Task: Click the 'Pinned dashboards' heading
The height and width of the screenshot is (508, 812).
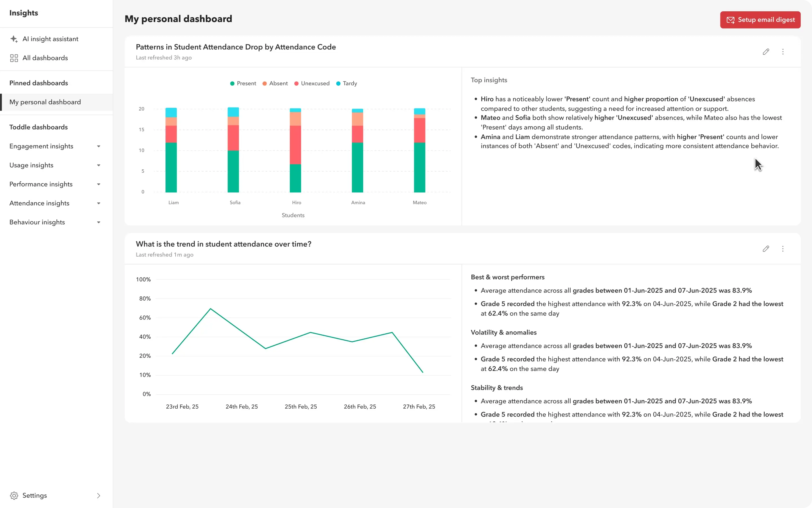Action: (x=39, y=83)
